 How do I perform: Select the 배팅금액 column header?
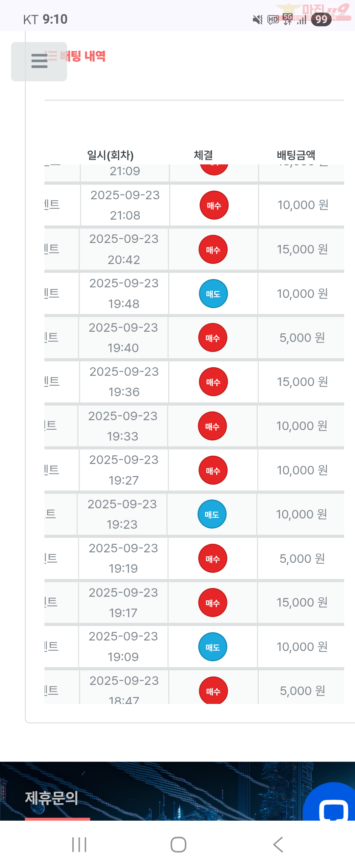296,155
